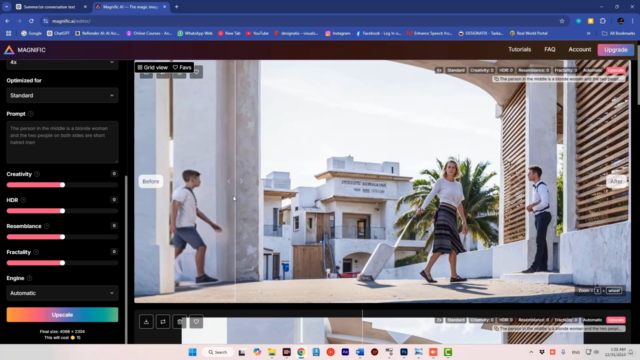Viewport: 640px width, 360px height.
Task: Click the After label button
Action: coord(616,181)
